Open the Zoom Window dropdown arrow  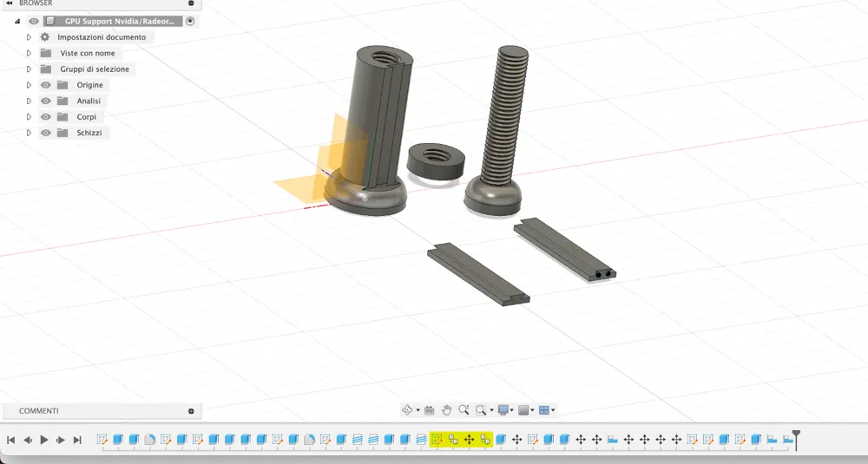491,410
